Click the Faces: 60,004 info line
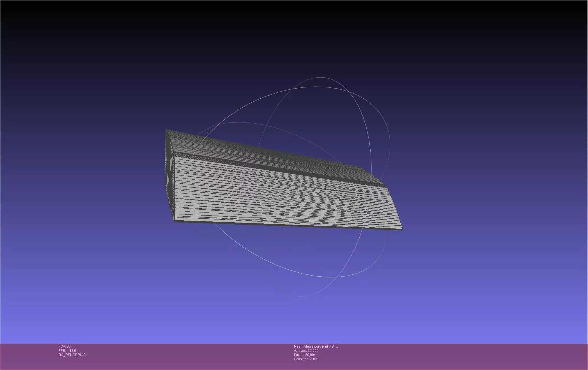Viewport: 588px width, 370px height. click(x=305, y=355)
